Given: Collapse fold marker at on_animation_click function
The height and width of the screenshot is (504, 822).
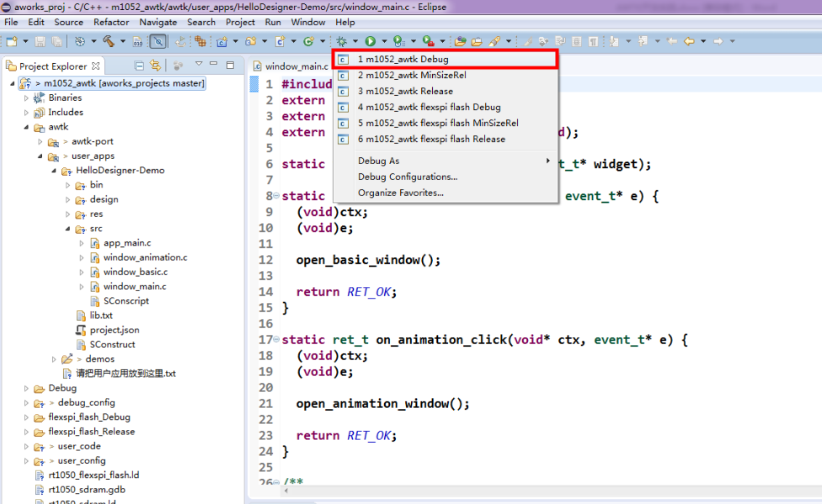Looking at the screenshot, I should [277, 340].
